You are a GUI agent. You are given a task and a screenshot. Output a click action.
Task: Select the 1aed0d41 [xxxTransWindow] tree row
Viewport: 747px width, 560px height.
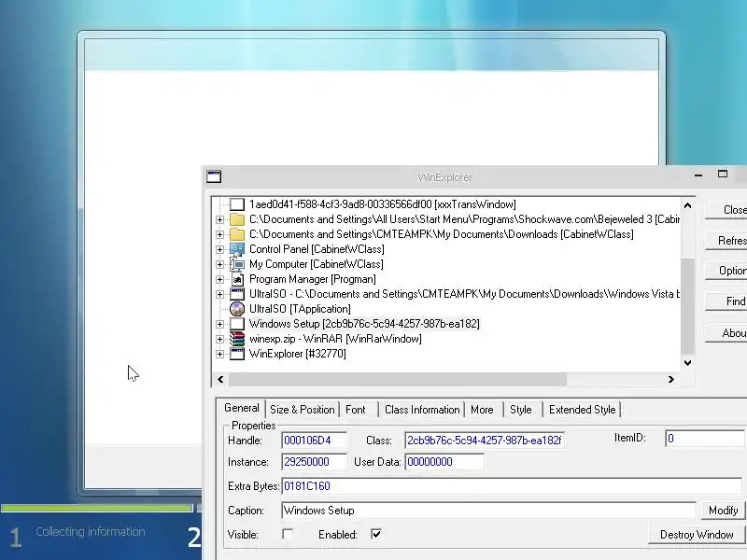pos(383,204)
